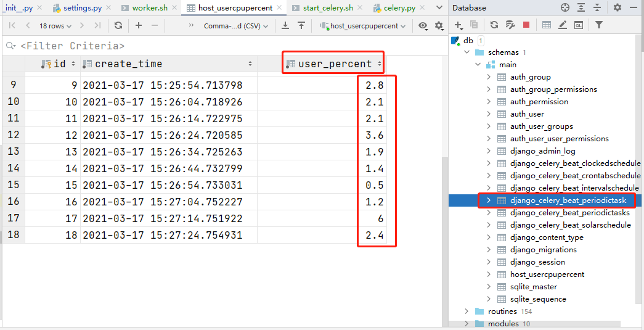
Task: Import data with upload arrow icon
Action: point(301,25)
